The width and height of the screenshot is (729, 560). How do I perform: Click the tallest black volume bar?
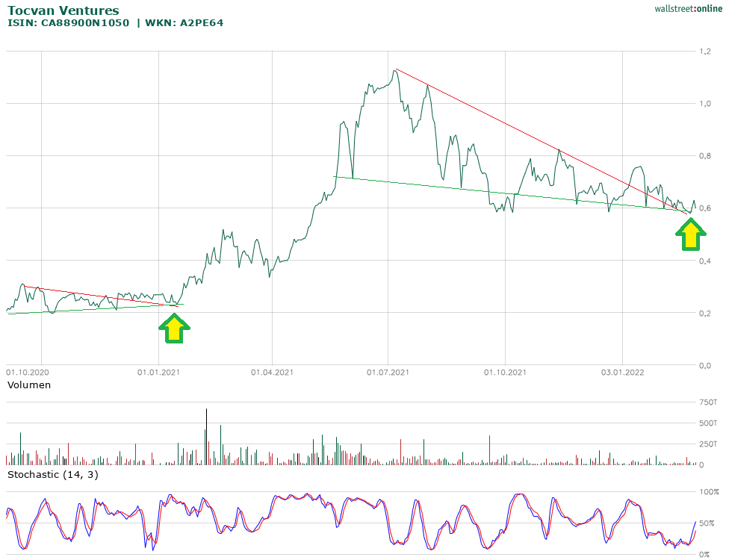pos(206,437)
